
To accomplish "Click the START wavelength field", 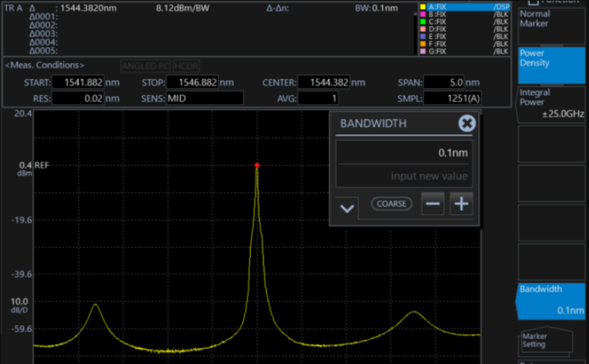I will click(x=80, y=82).
